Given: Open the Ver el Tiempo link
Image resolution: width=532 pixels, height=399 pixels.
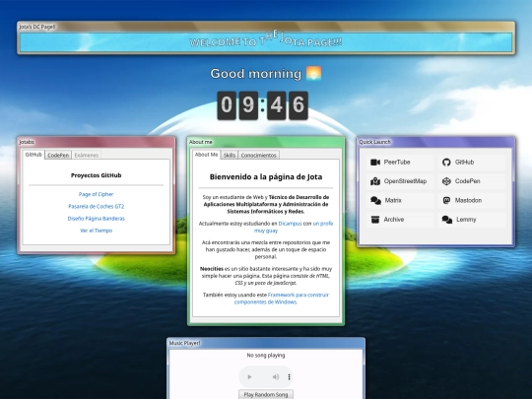Looking at the screenshot, I should point(96,231).
